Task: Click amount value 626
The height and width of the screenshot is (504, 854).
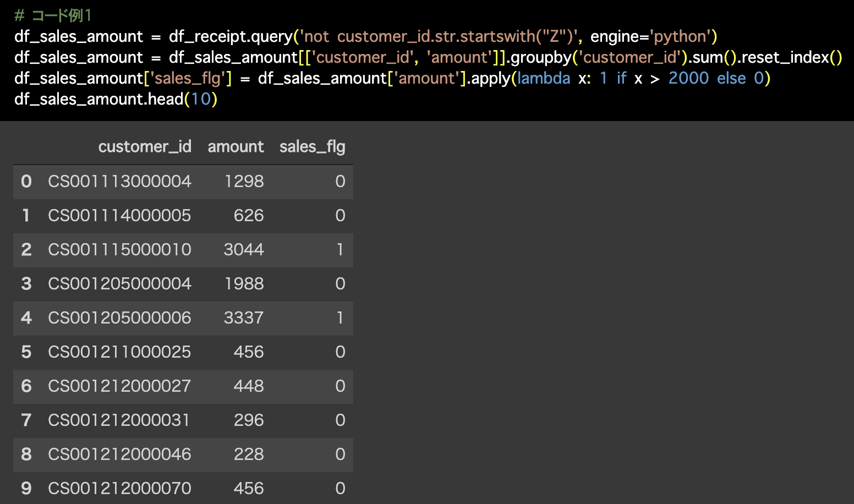Action: (249, 216)
